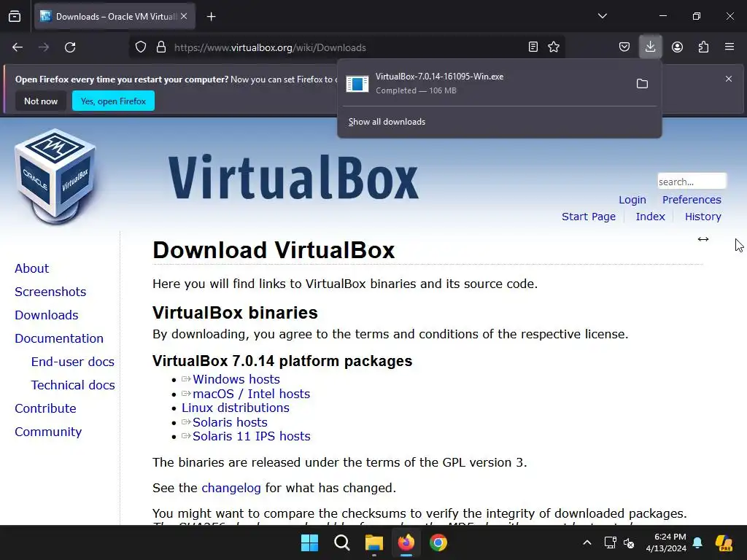Click the site security padlock icon

click(x=161, y=47)
